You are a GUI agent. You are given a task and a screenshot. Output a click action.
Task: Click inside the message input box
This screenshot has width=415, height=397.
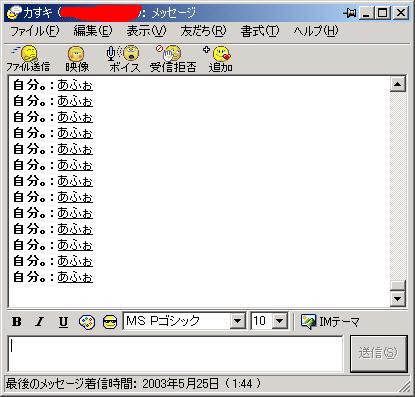point(175,354)
